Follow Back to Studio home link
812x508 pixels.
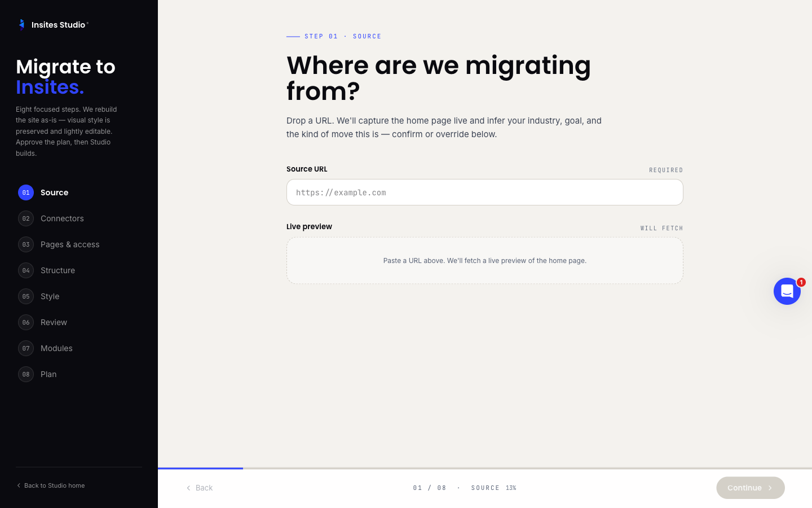point(51,485)
